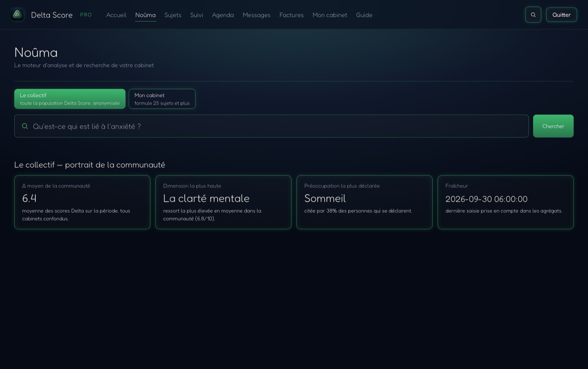This screenshot has height=369, width=588.
Task: Open the Agenda page
Action: point(223,15)
